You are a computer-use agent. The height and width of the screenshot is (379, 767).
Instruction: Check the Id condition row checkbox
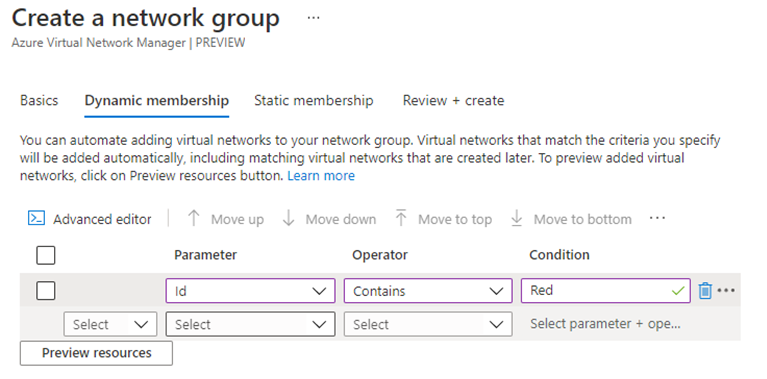(x=46, y=291)
